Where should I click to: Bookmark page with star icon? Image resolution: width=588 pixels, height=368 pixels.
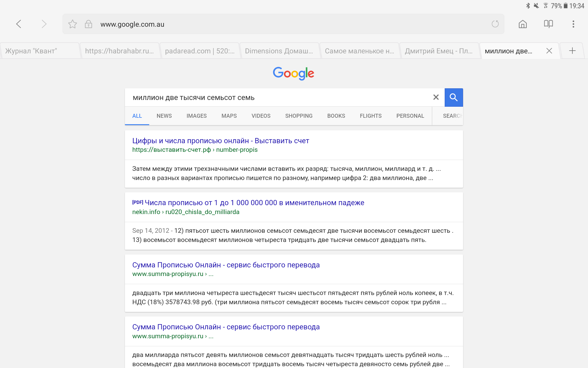pos(73,24)
